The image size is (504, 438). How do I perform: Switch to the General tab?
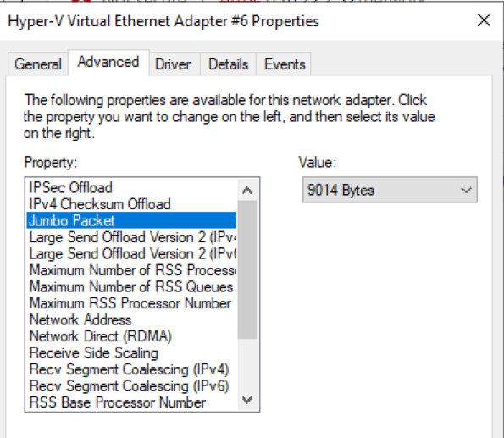click(38, 64)
